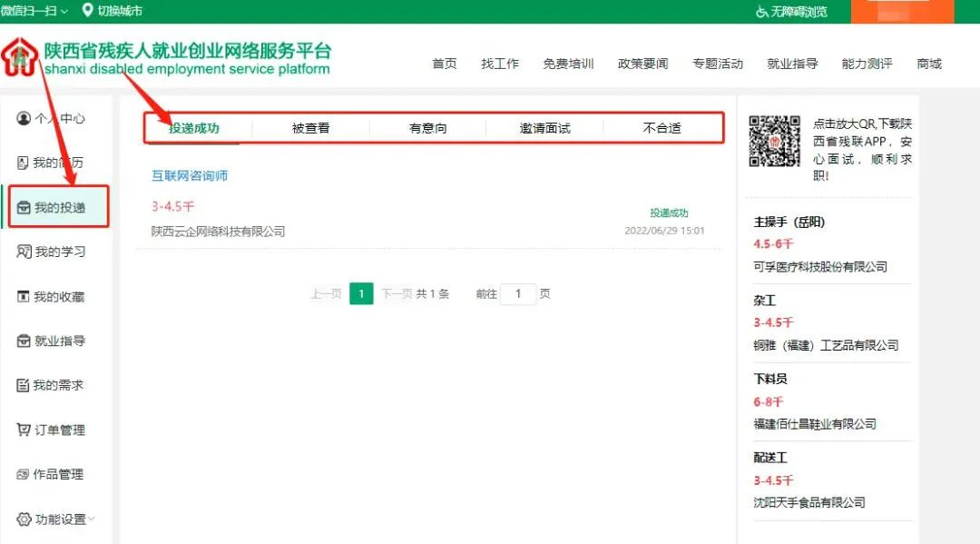Screen dimensions: 980x544
Task: Open the 能力测评 menu item
Action: (x=867, y=64)
